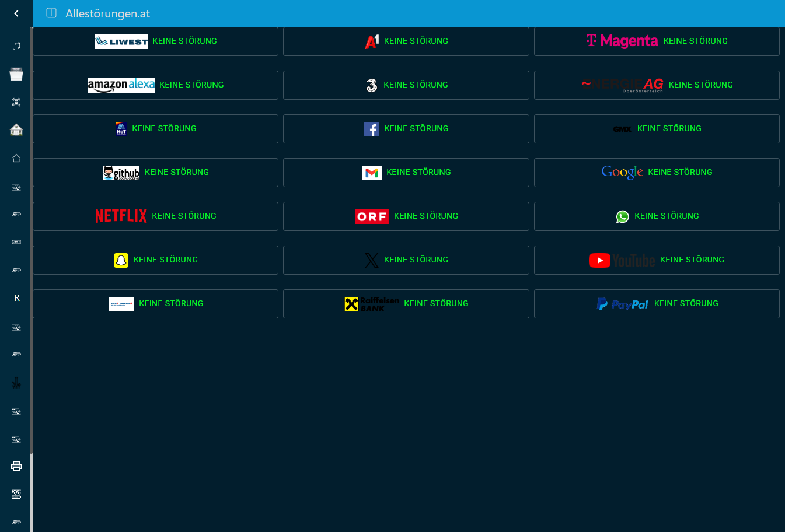Click the HoT logo
785x532 pixels.
coord(121,129)
